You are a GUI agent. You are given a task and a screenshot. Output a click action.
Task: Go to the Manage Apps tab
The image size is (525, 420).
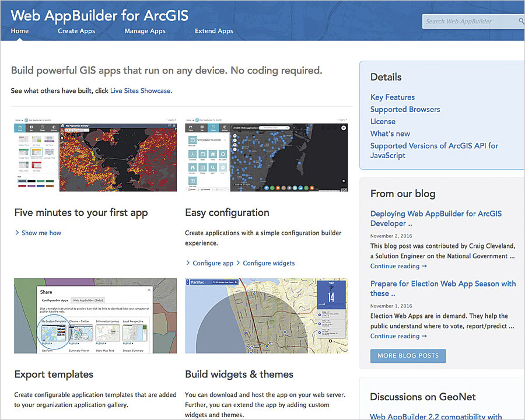pyautogui.click(x=145, y=31)
